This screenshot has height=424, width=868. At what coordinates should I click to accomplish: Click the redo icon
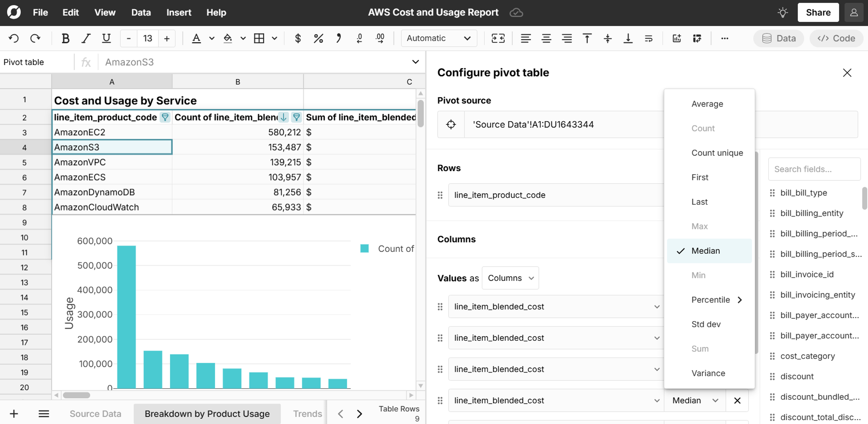click(x=35, y=38)
